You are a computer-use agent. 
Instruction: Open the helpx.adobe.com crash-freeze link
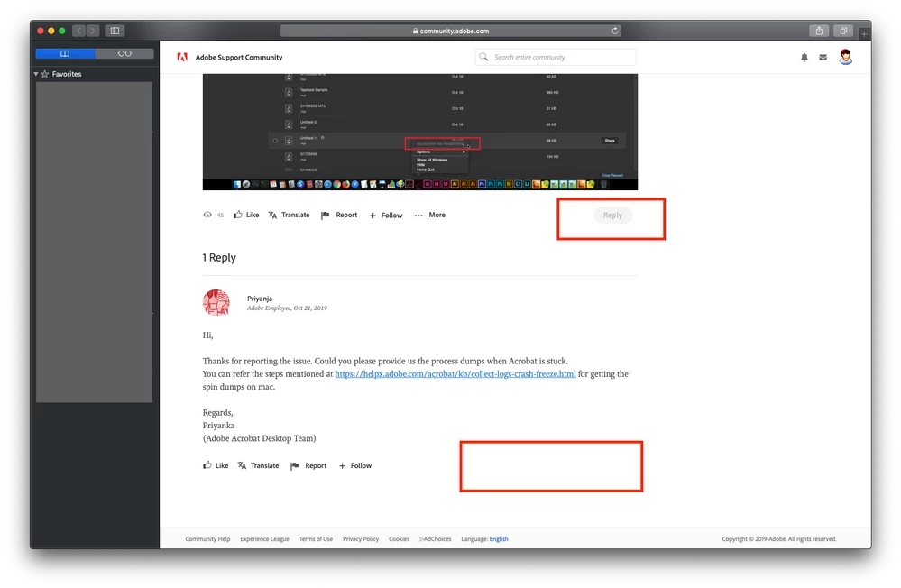(455, 373)
